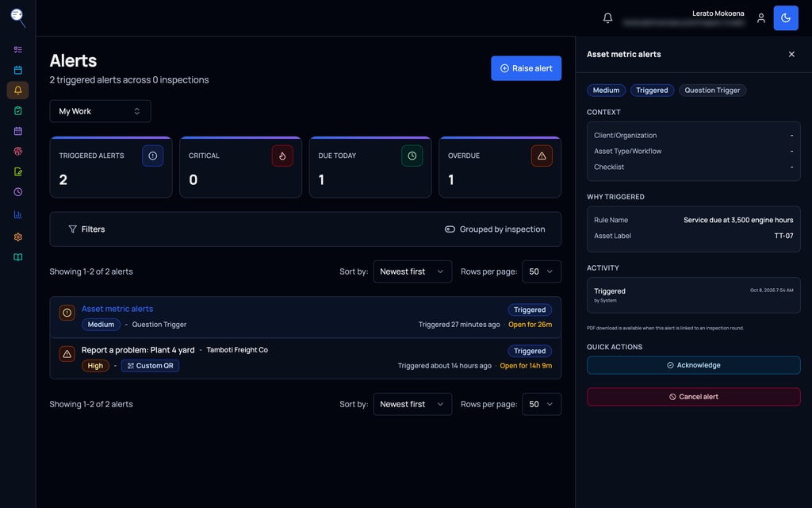This screenshot has height=508, width=812.
Task: Click the Due Today card clock icon
Action: (412, 156)
